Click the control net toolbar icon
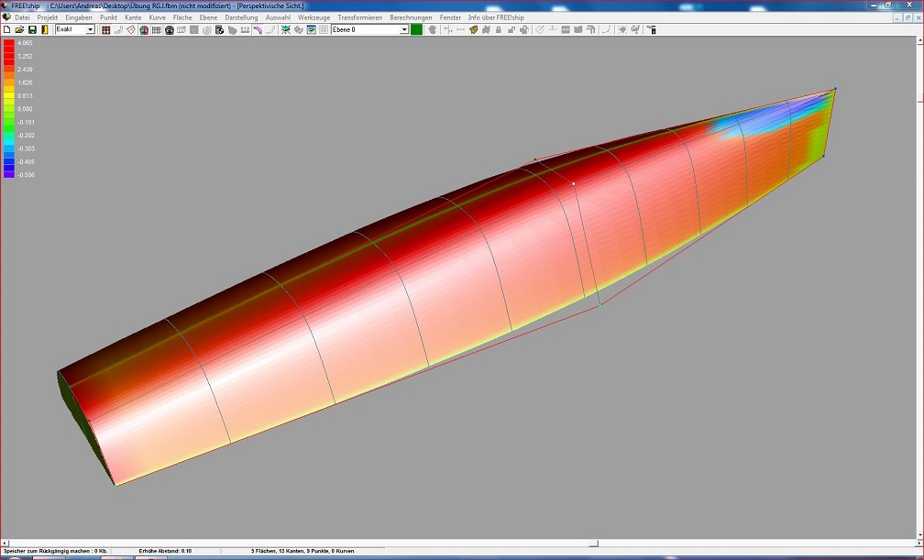924x560 pixels. coord(106,30)
